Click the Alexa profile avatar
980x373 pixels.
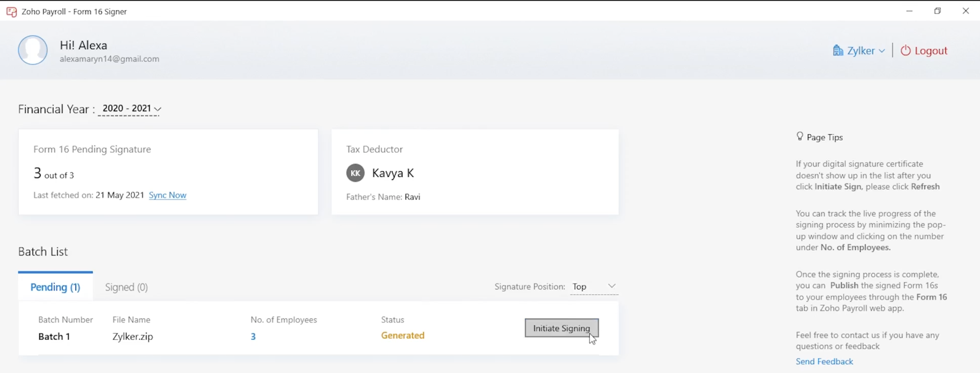pyautogui.click(x=33, y=50)
